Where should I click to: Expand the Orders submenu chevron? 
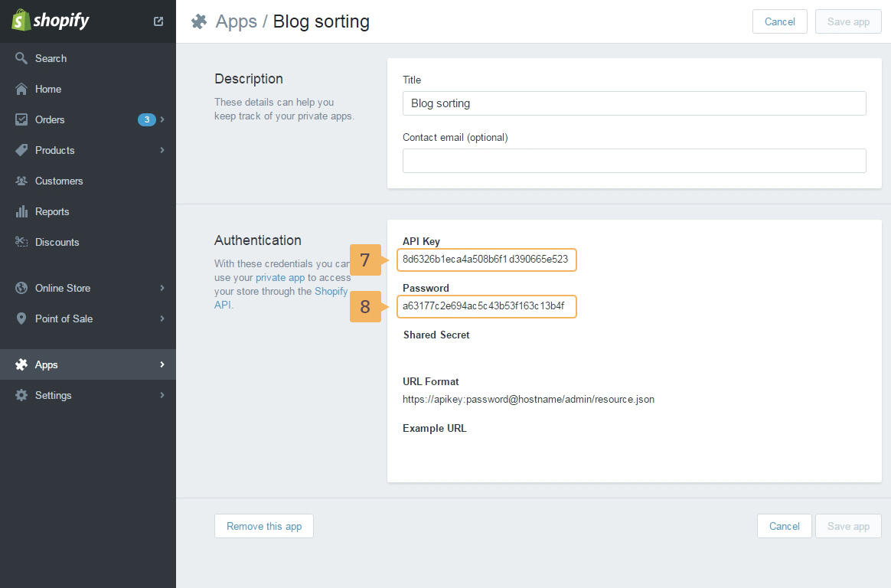162,119
